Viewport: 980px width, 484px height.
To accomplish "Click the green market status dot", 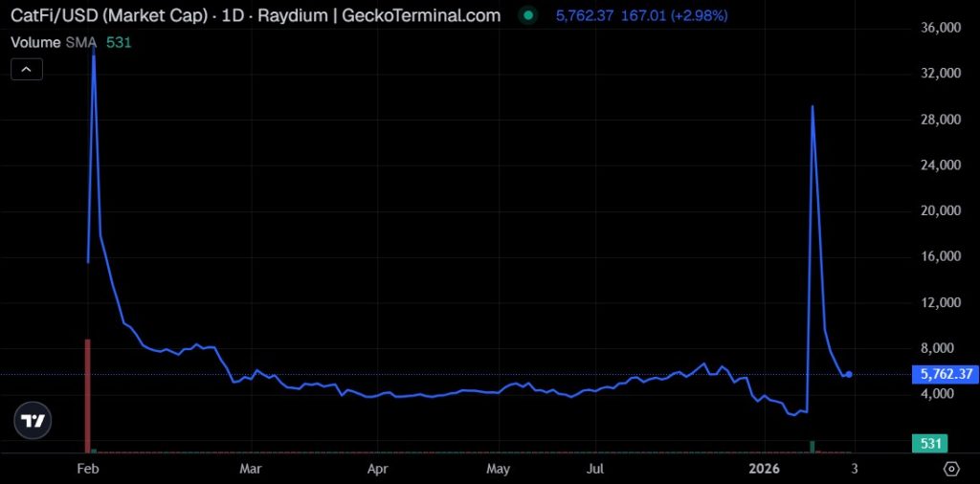I will (x=528, y=15).
